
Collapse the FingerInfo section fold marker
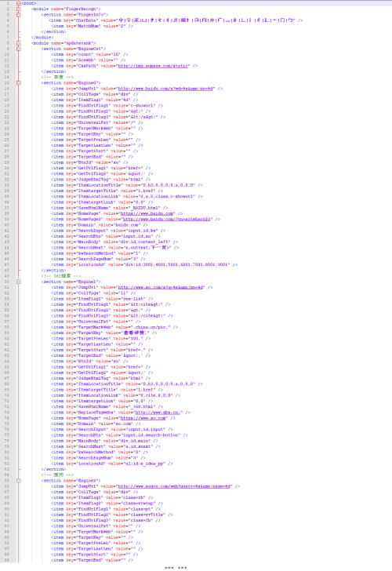[x=18, y=15]
